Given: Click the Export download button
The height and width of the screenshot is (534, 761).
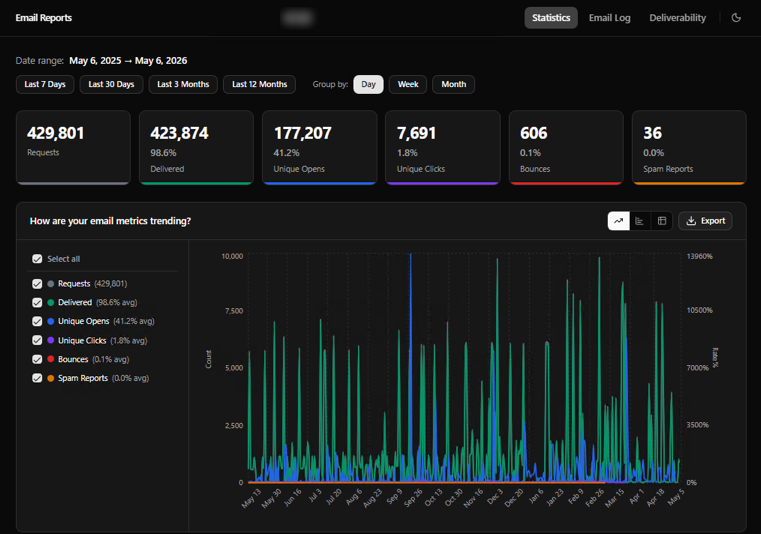Looking at the screenshot, I should pyautogui.click(x=705, y=221).
